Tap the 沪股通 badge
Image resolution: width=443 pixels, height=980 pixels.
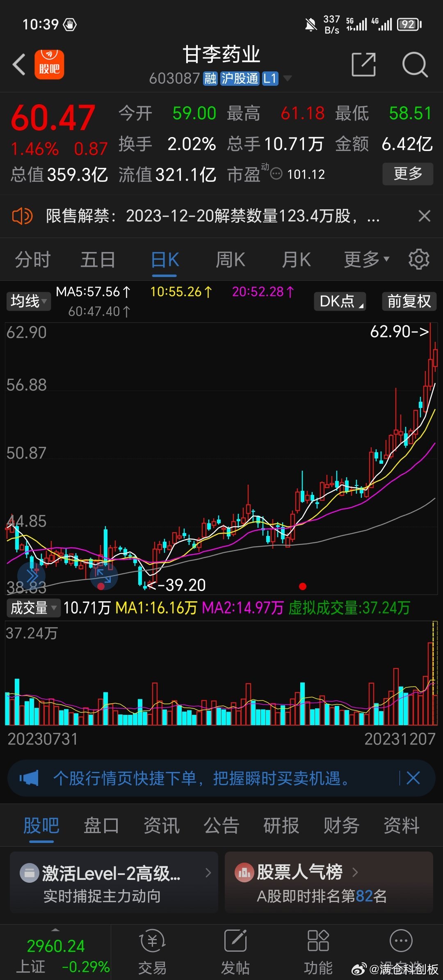(x=240, y=78)
